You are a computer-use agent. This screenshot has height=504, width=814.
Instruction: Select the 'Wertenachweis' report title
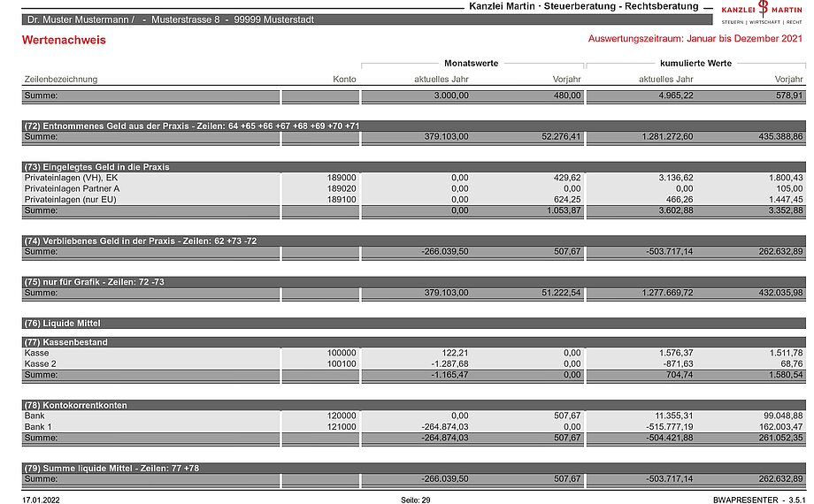tap(64, 40)
